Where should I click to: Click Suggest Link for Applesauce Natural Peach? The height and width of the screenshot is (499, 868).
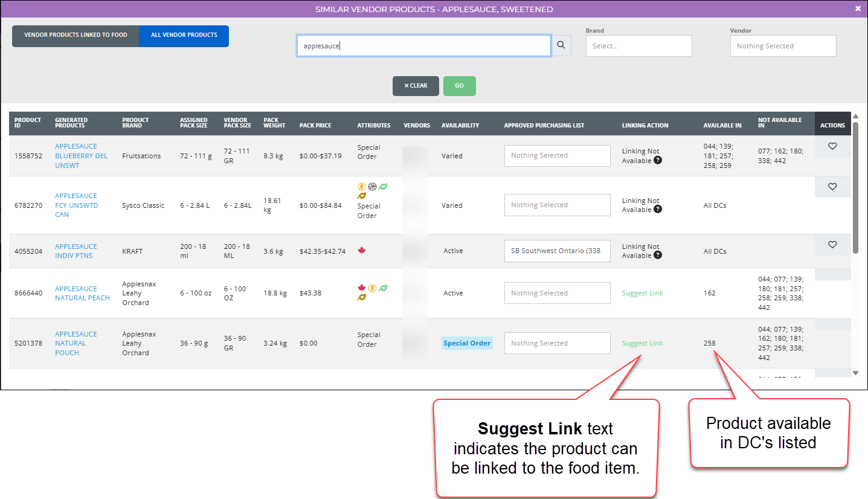pyautogui.click(x=642, y=293)
